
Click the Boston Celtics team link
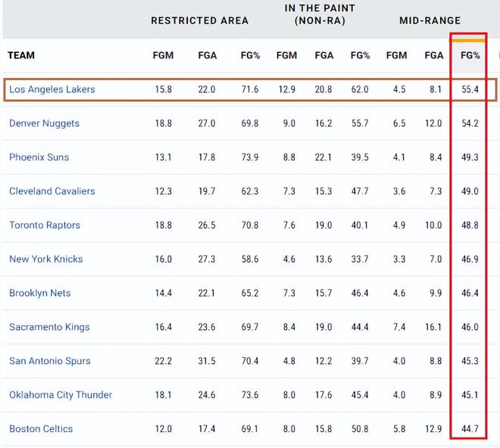[41, 429]
